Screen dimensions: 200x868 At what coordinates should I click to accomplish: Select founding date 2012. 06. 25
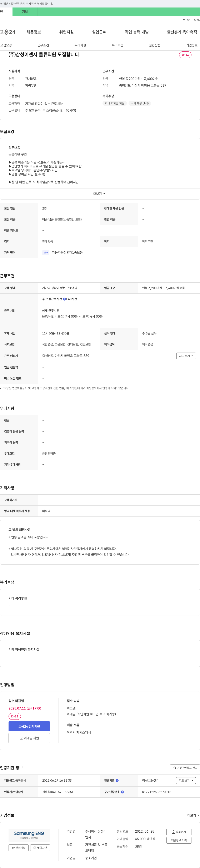(144, 832)
